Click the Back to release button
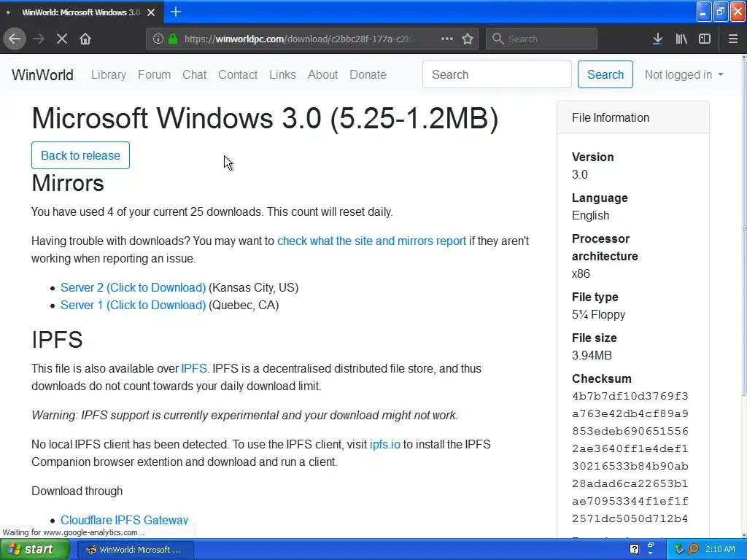Image resolution: width=747 pixels, height=560 pixels. (80, 155)
